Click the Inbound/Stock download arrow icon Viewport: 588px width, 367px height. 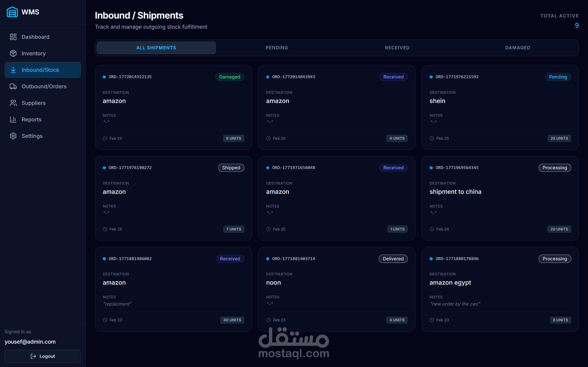[13, 70]
